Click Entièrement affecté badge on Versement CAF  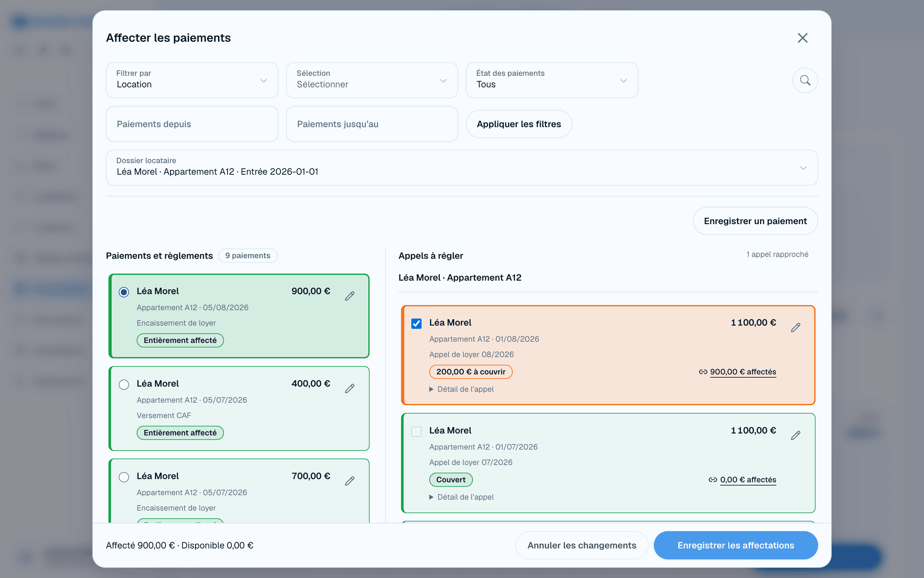coord(180,433)
